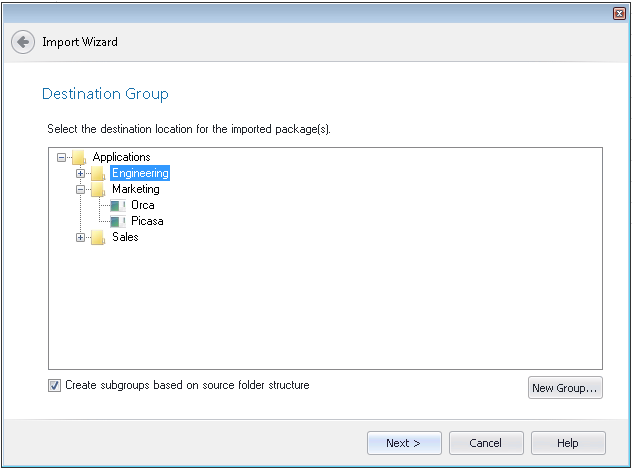Expand the Sales group node

pos(81,237)
